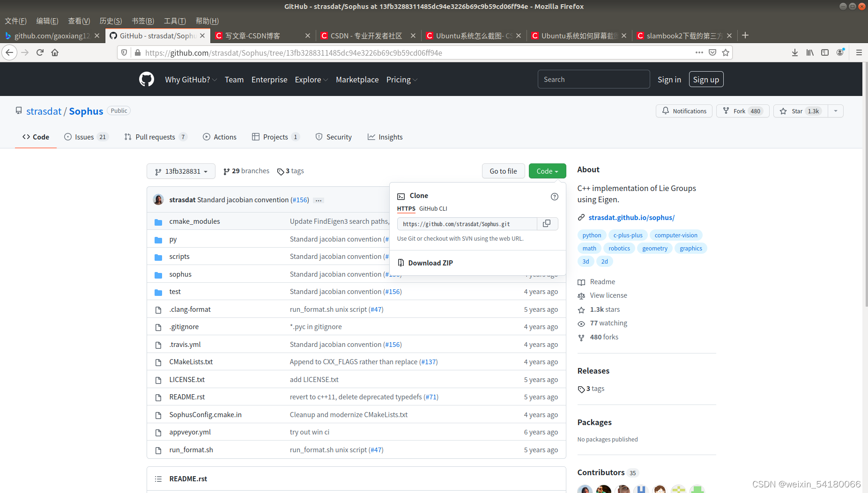Image resolution: width=868 pixels, height=493 pixels.
Task: Select the HTTPS clone tab
Action: 406,209
